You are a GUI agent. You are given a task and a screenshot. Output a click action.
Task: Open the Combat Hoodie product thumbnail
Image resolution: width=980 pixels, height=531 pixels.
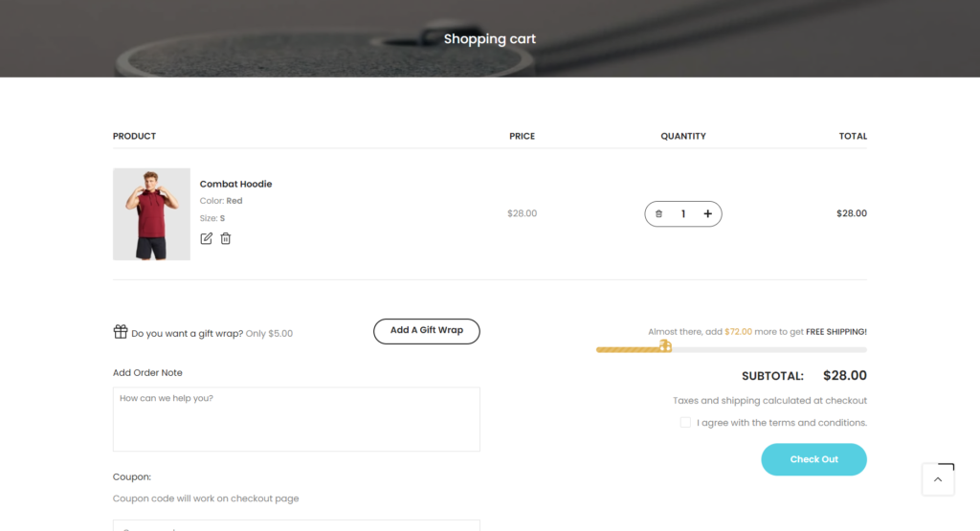(x=151, y=214)
